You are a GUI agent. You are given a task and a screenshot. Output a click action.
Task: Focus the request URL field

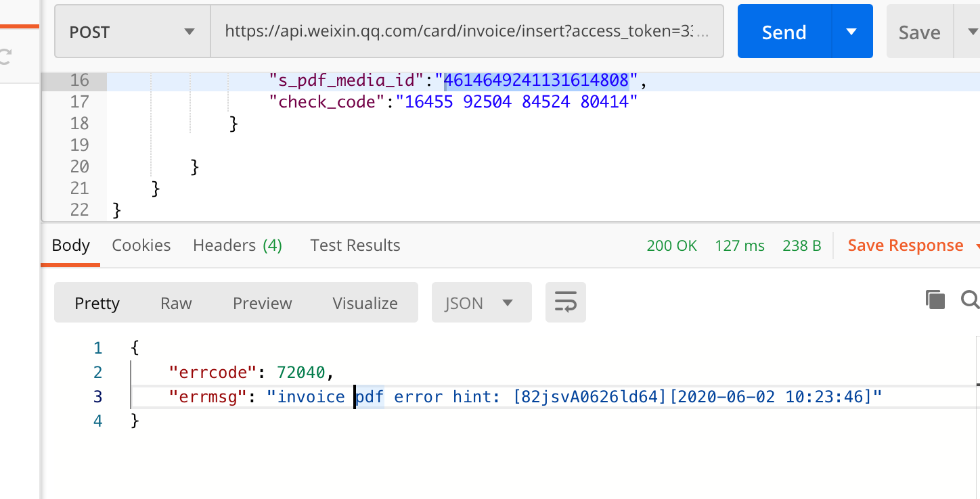click(x=467, y=32)
